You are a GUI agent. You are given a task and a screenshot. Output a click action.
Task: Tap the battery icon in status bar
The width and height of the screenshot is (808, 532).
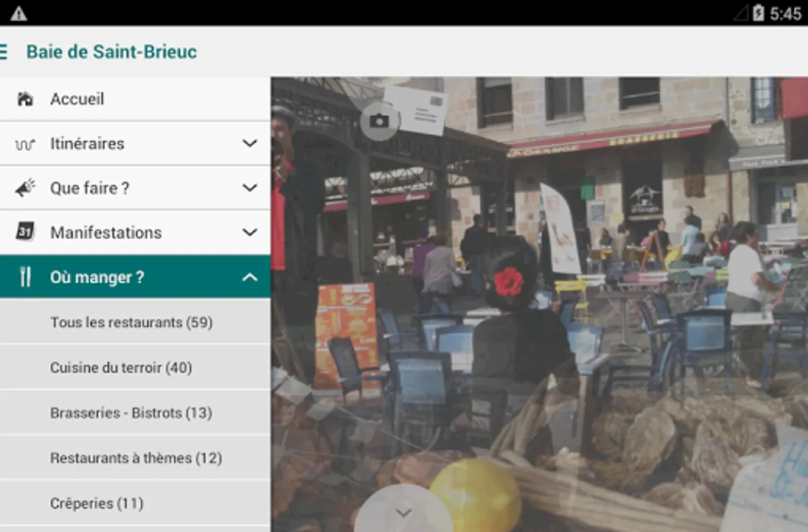pyautogui.click(x=758, y=13)
